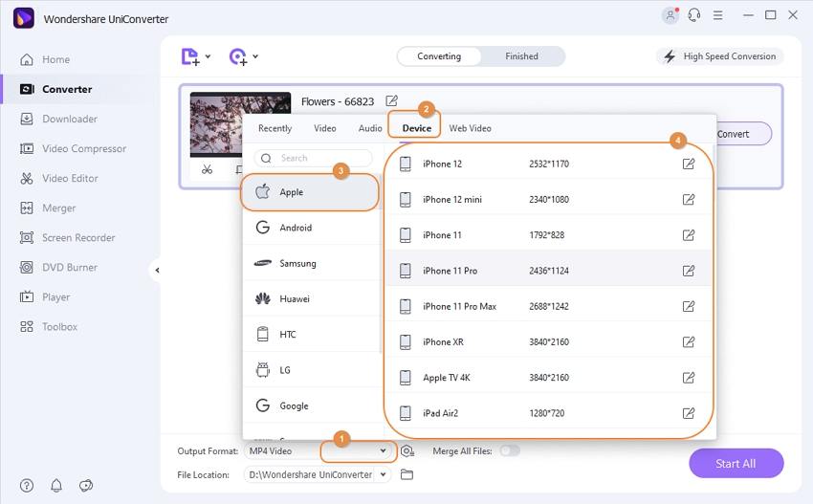The image size is (813, 504).
Task: Select the iPhone 11 Pro Max preset
Action: (548, 306)
